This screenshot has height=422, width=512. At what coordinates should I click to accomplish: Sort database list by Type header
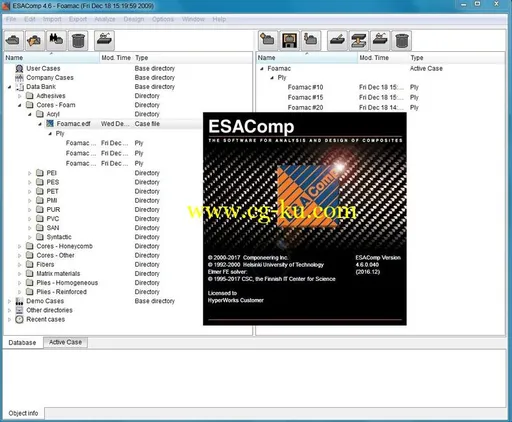[x=193, y=58]
